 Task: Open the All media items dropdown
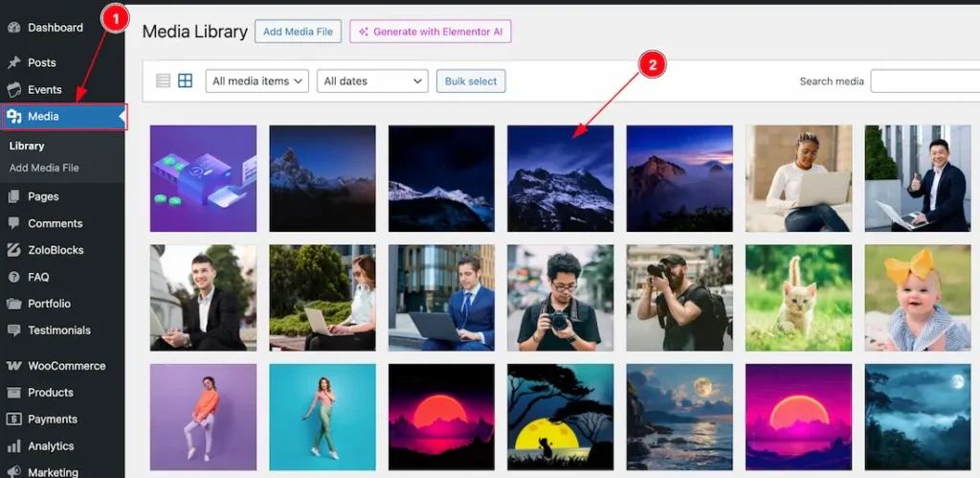[256, 80]
